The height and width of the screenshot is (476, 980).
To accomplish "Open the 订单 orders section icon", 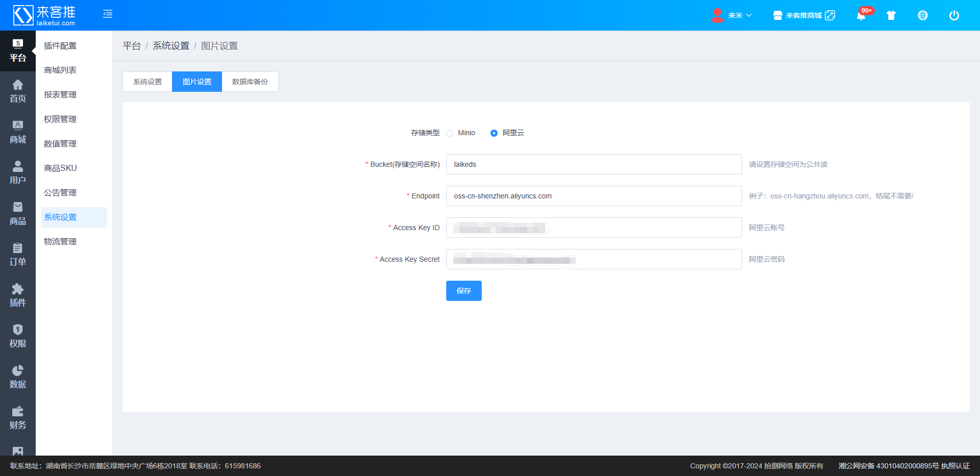I will click(18, 255).
